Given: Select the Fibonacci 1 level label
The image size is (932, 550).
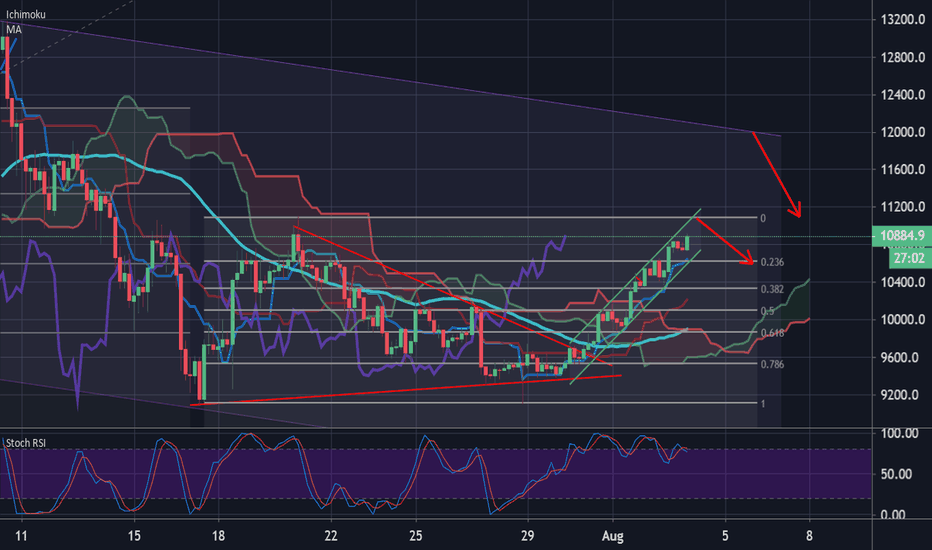Looking at the screenshot, I should coord(763,404).
